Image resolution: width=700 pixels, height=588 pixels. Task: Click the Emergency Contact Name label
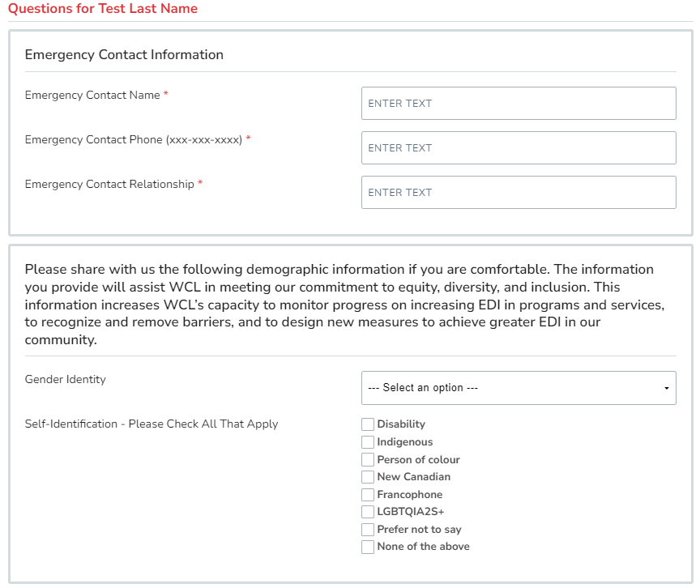(x=92, y=96)
